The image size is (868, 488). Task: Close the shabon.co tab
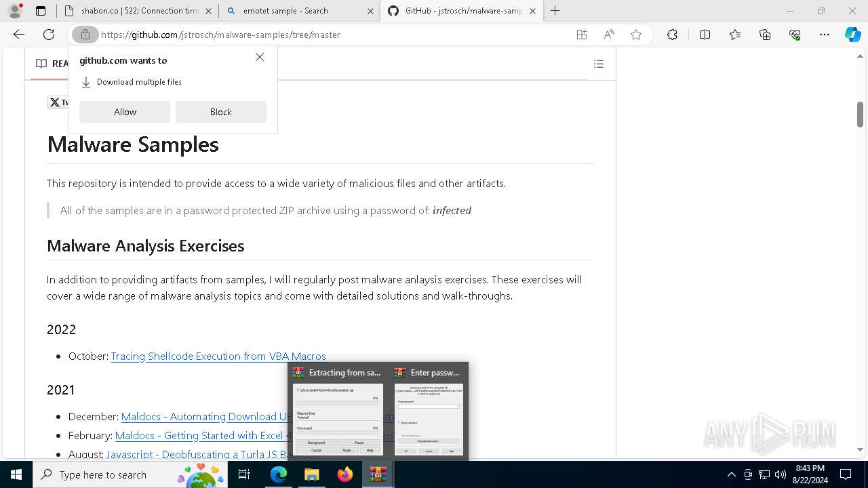click(x=208, y=11)
